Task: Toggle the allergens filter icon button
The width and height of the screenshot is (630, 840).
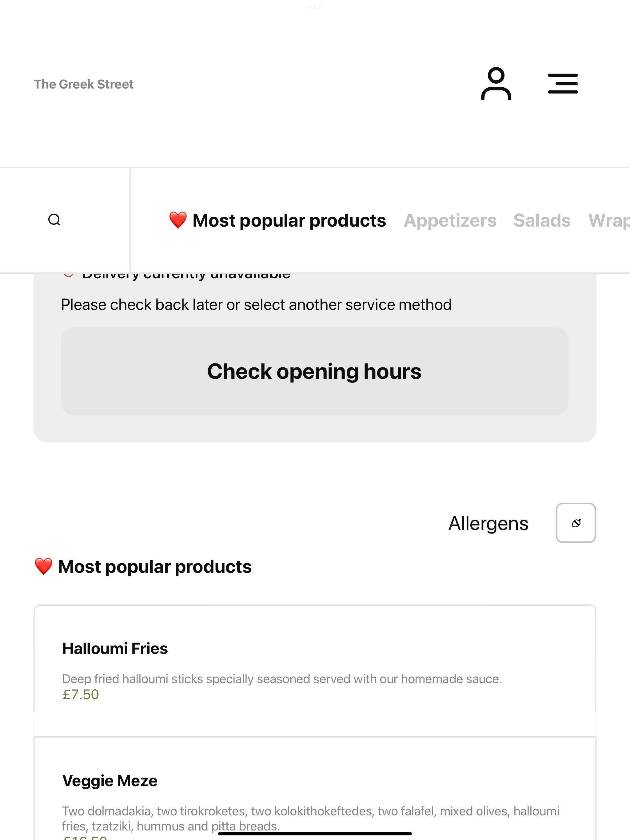Action: click(576, 523)
